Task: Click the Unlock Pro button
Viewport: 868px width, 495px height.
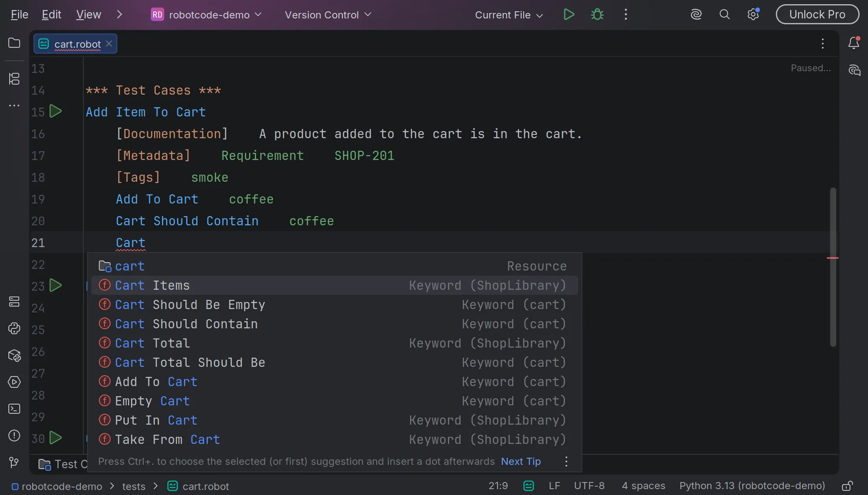Action: [817, 15]
